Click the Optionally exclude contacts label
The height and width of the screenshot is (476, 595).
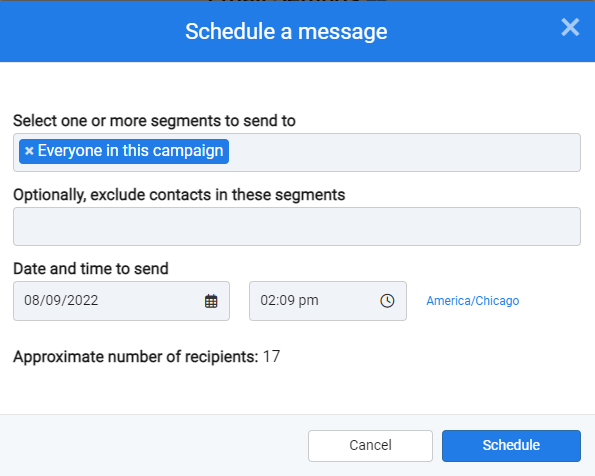click(x=179, y=195)
